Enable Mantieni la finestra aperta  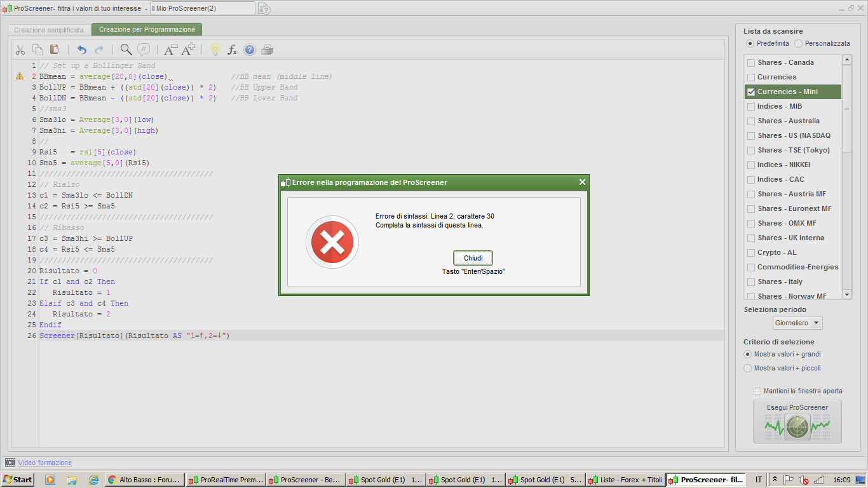coord(757,391)
